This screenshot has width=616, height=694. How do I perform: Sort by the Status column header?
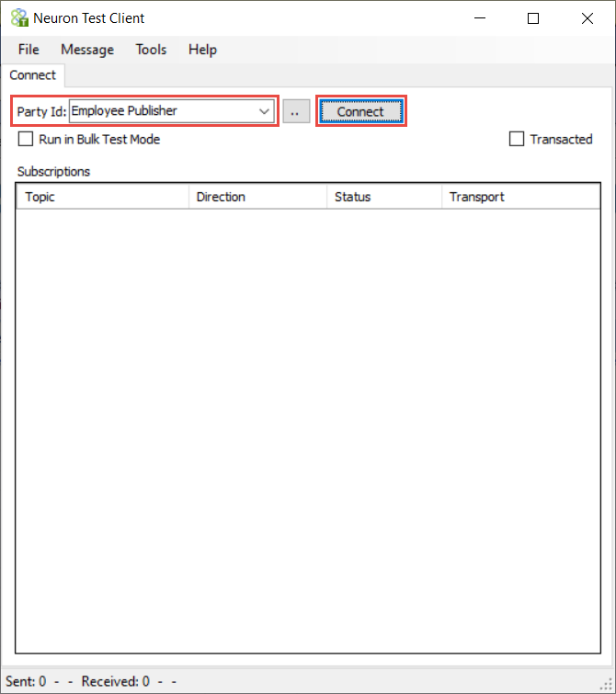[384, 197]
